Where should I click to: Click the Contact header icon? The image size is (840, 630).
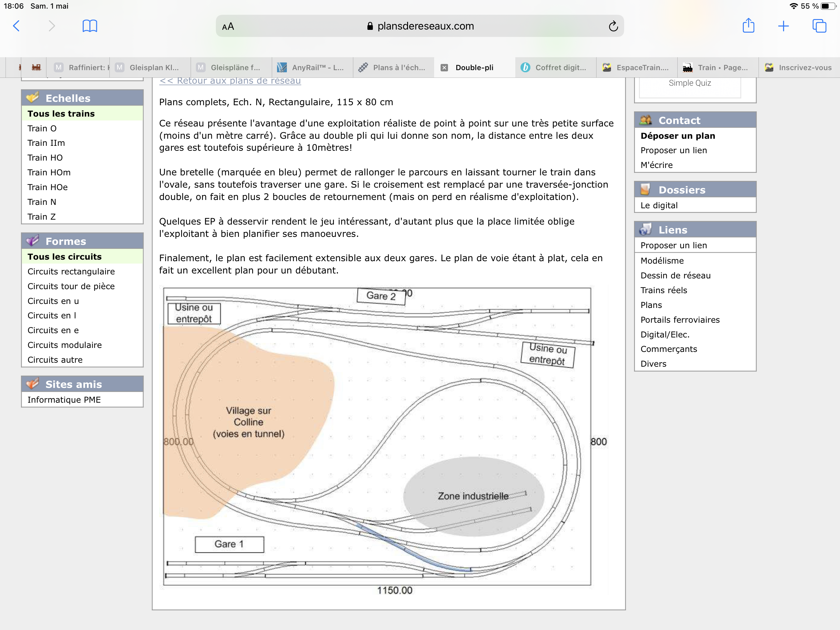(x=646, y=120)
